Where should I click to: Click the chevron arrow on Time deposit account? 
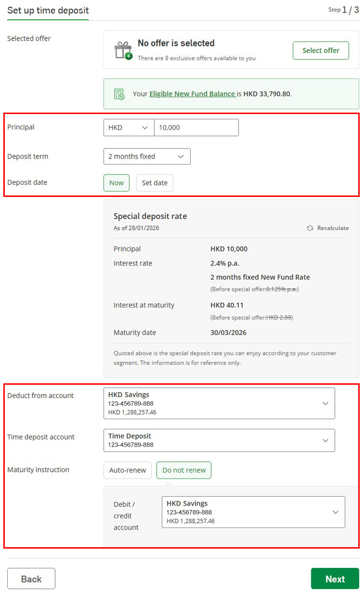coord(325,440)
